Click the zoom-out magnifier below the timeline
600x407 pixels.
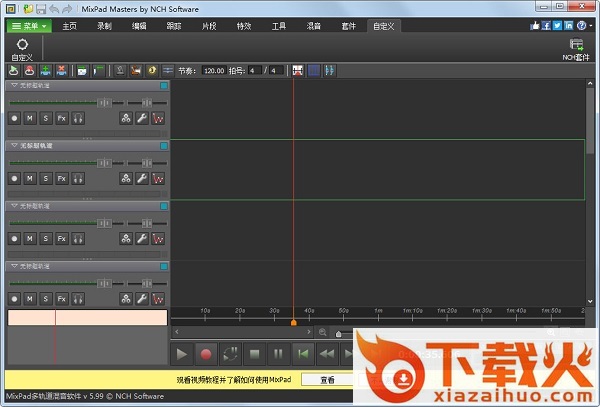(x=323, y=332)
